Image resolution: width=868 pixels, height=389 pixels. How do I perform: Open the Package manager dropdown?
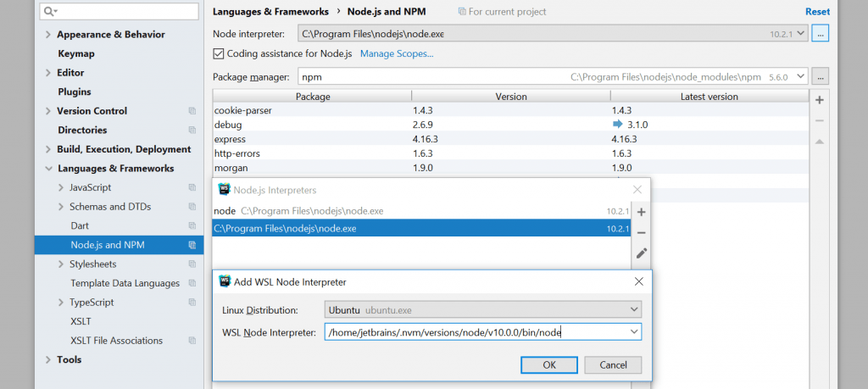tap(800, 76)
